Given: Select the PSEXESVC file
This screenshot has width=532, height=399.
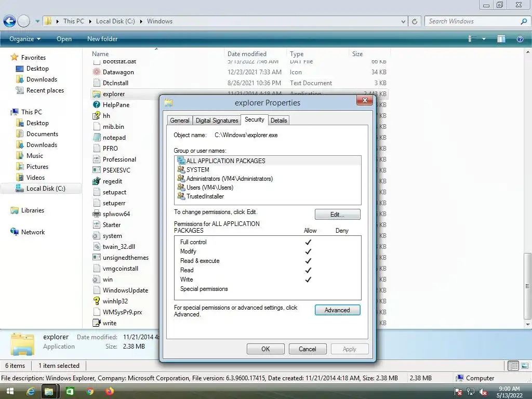Looking at the screenshot, I should [x=116, y=170].
